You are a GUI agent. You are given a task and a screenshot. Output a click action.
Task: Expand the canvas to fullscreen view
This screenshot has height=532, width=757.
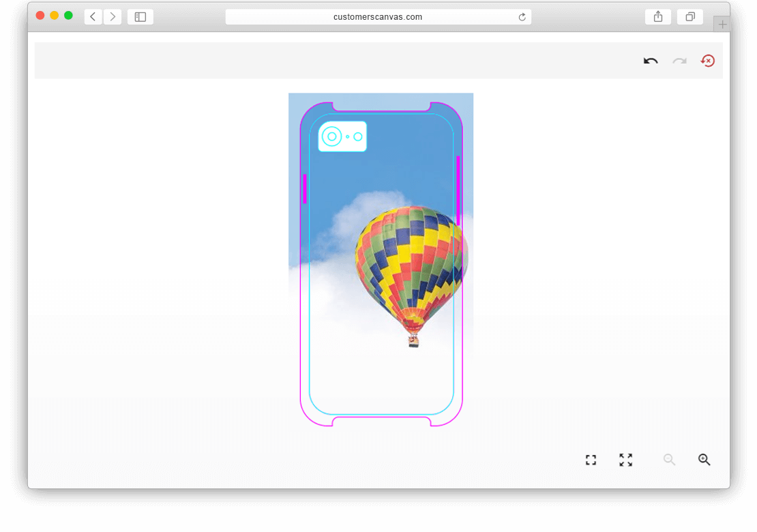click(x=625, y=460)
